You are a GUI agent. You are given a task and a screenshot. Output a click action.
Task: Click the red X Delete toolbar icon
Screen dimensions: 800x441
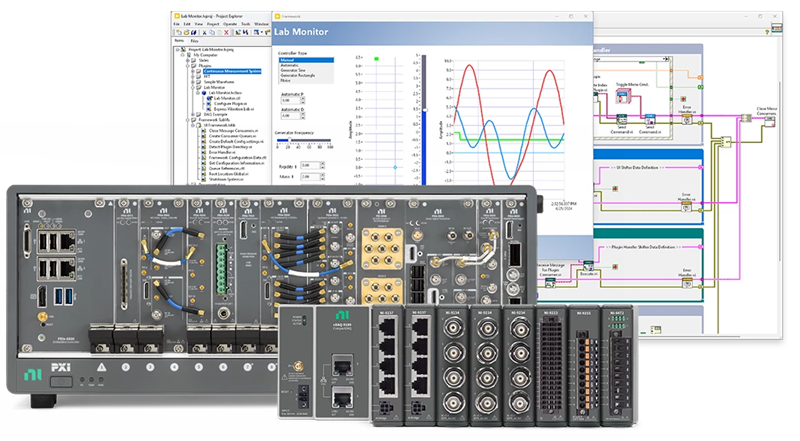pos(227,32)
